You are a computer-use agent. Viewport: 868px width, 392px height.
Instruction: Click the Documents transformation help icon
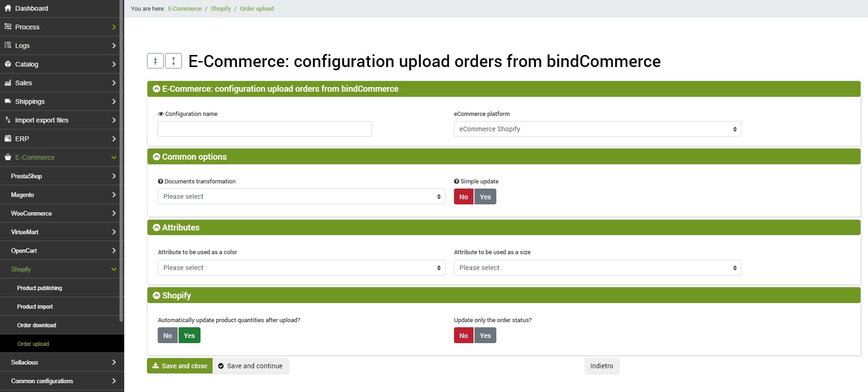[160, 182]
